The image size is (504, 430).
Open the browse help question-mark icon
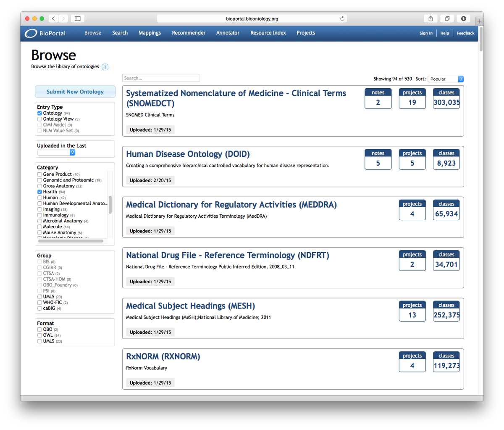105,67
